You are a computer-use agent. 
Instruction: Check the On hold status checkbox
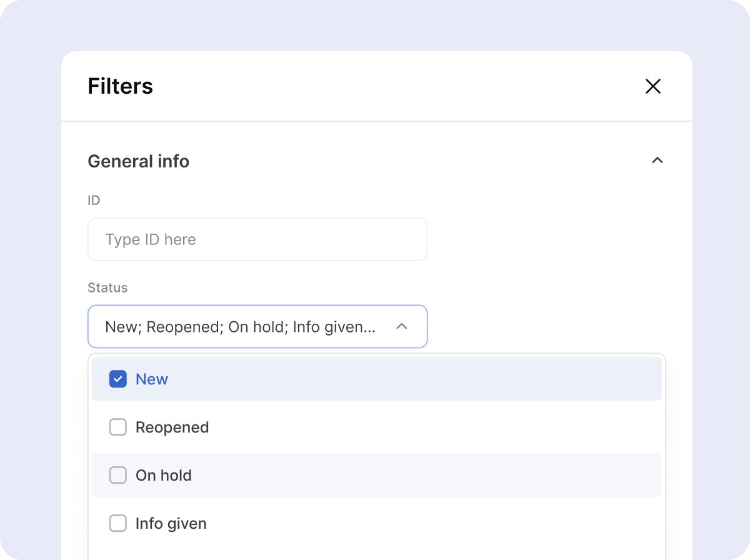(x=118, y=476)
